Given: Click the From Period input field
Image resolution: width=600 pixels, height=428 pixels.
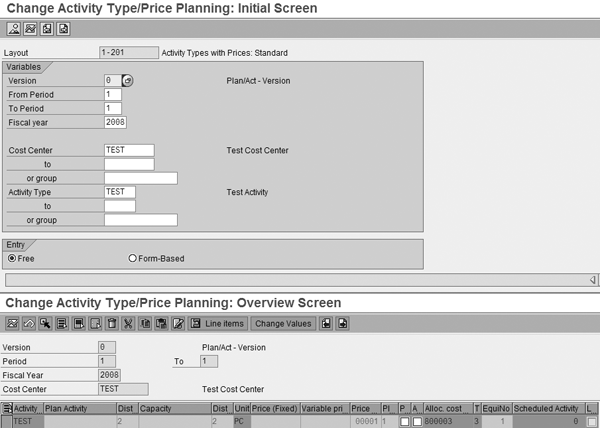Looking at the screenshot, I should pyautogui.click(x=113, y=94).
